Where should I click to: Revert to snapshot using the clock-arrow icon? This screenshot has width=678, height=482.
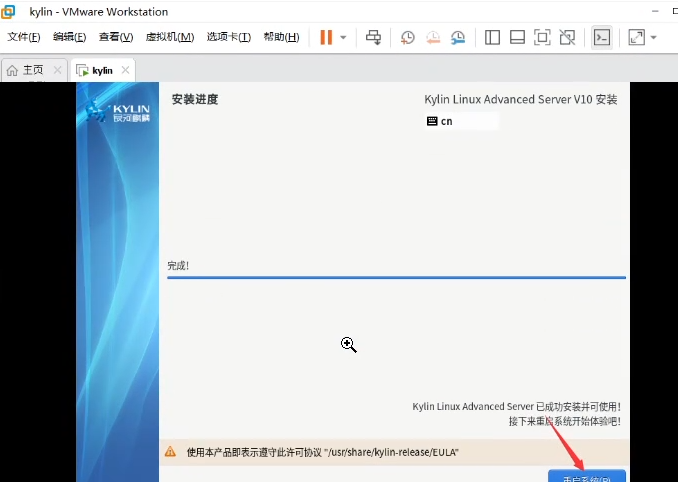click(x=433, y=38)
